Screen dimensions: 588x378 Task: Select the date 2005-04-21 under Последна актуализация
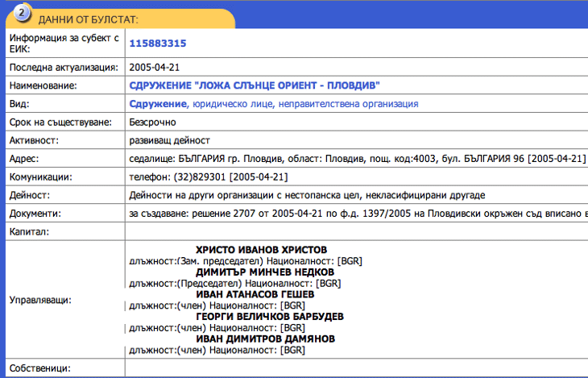point(155,68)
